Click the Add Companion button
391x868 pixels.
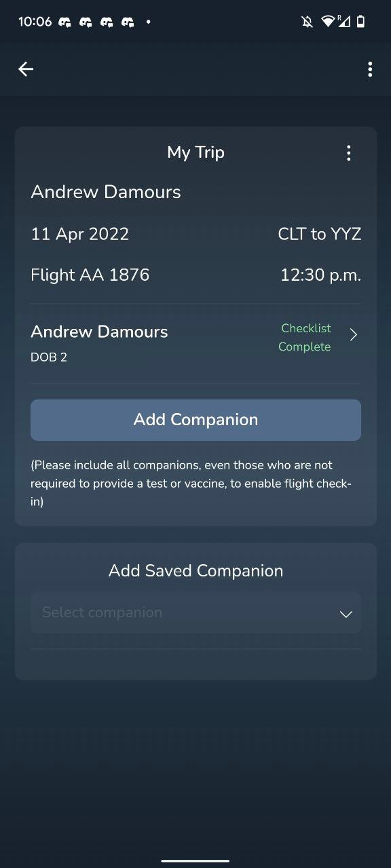click(195, 420)
